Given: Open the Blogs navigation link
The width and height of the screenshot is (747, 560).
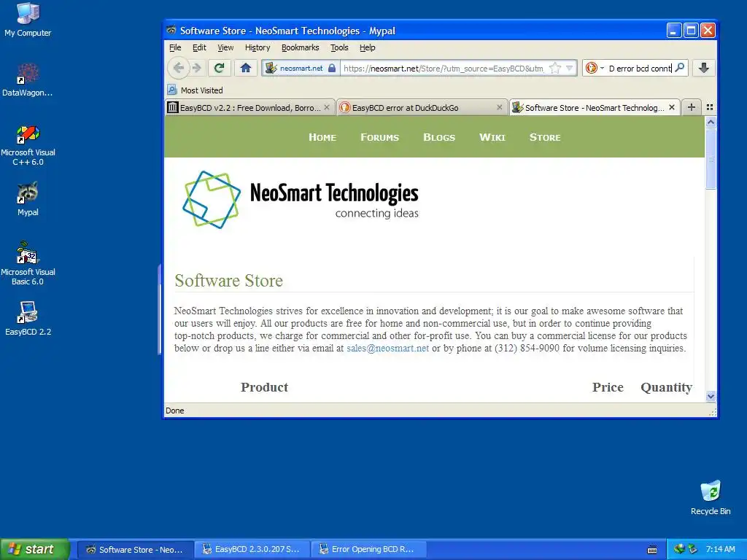Looking at the screenshot, I should [438, 137].
